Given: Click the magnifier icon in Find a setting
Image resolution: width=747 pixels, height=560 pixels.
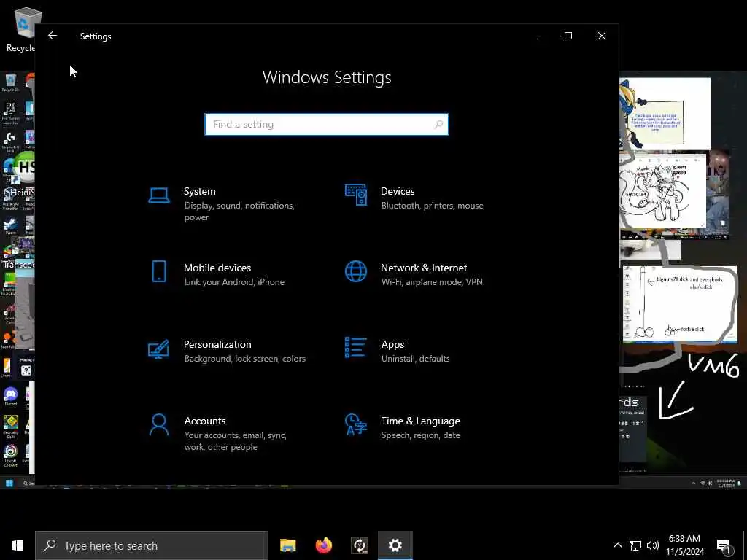Looking at the screenshot, I should click(438, 124).
